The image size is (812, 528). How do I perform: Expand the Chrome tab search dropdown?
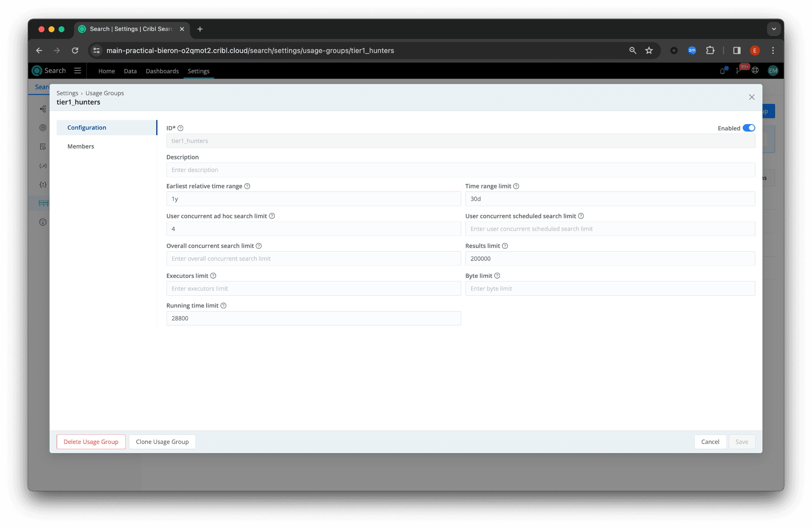coord(774,29)
